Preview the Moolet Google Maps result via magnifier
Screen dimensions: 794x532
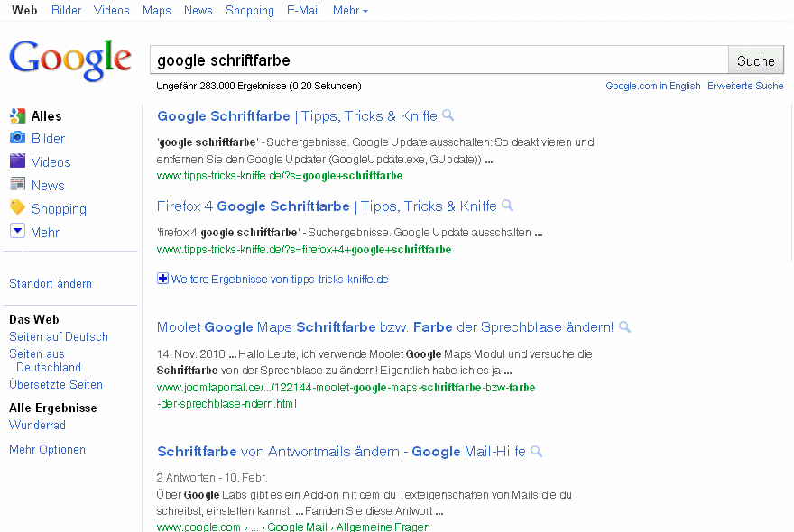[x=625, y=327]
